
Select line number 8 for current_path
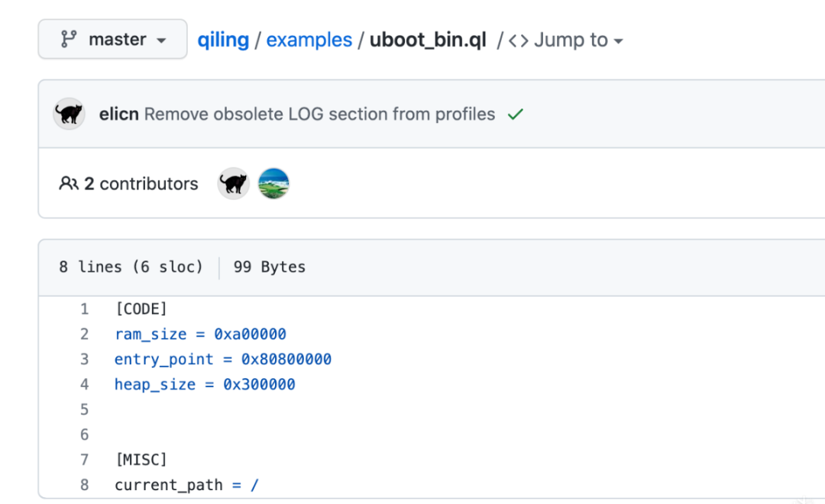pos(84,484)
